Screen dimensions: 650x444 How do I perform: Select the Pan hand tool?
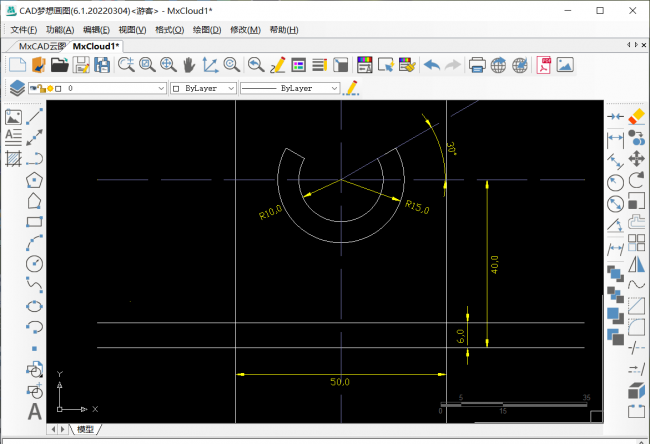[189, 65]
